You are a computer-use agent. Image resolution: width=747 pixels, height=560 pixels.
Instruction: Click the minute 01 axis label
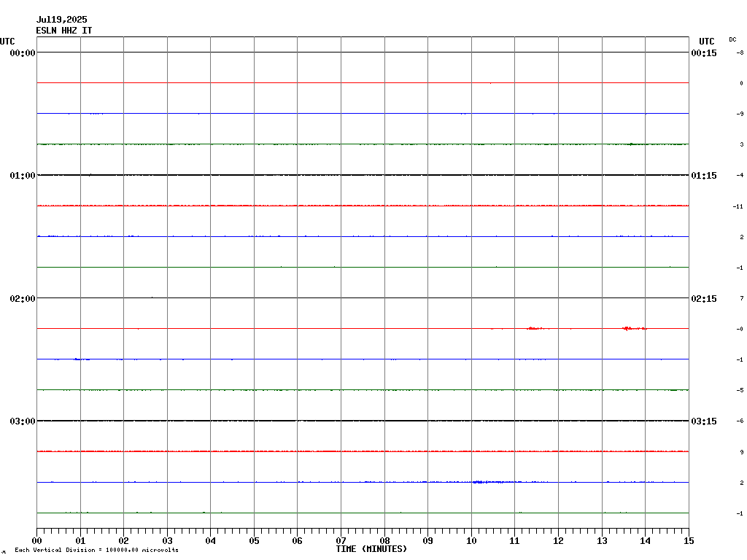[80, 541]
